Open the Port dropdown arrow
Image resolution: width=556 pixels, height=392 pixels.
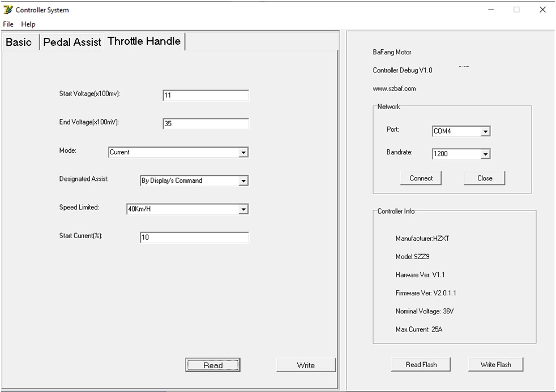click(485, 131)
